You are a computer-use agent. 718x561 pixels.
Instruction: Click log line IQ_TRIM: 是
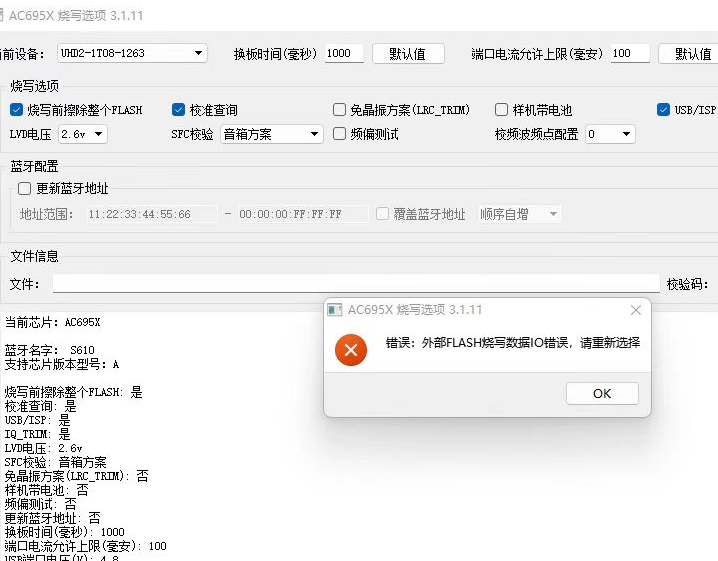pyautogui.click(x=38, y=434)
